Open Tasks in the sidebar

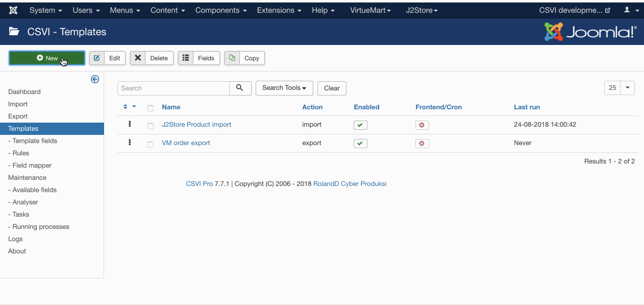click(x=19, y=215)
